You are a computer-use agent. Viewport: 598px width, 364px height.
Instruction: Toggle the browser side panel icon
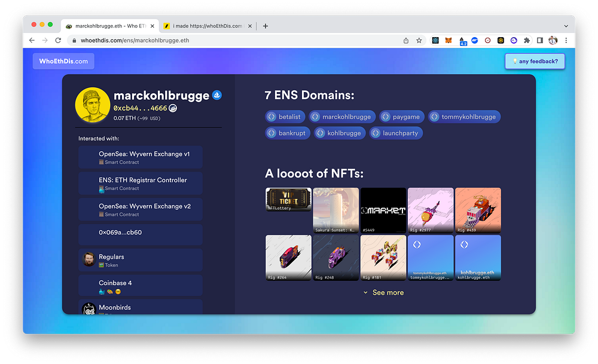pos(539,41)
